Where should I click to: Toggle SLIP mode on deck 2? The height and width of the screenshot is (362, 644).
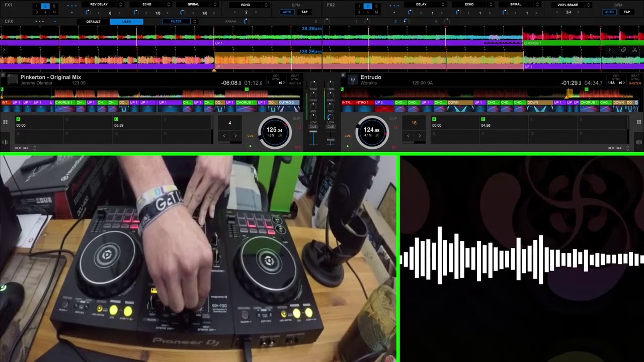point(393,119)
